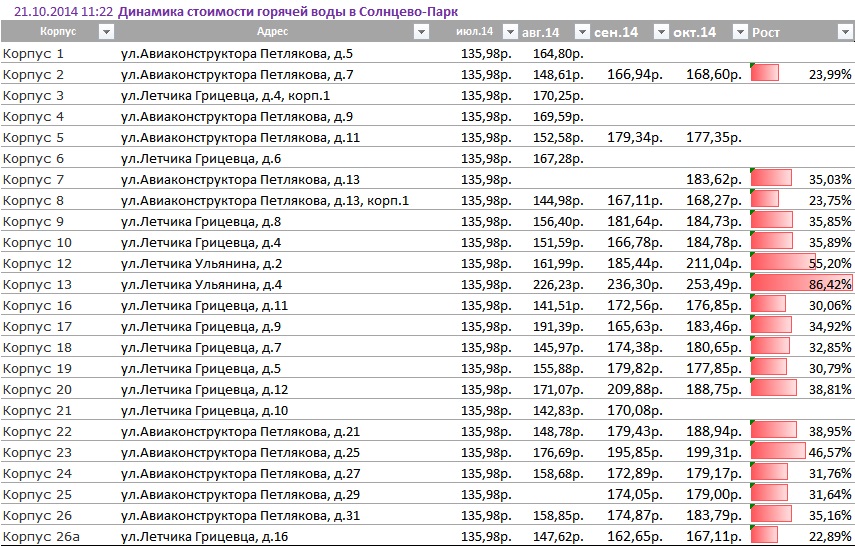Click growth data bar showing 86,42%
The width and height of the screenshot is (855, 546).
tap(801, 283)
